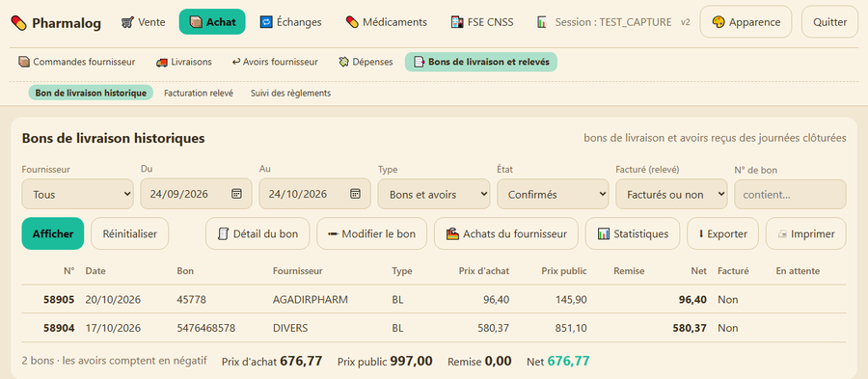The height and width of the screenshot is (379, 868).
Task: Open the Facturé dropdown Facturés ou non
Action: point(671,194)
